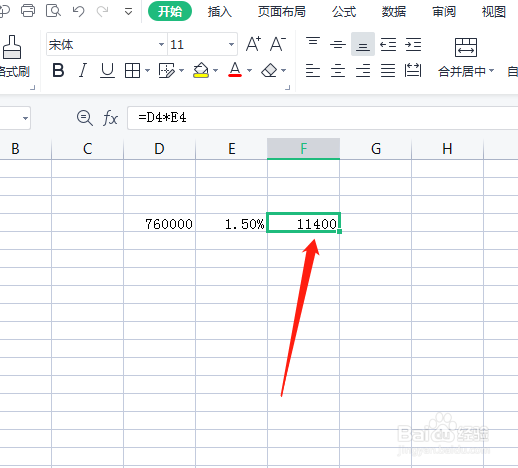The height and width of the screenshot is (468, 518).
Task: Expand the borders dropdown arrow
Action: [x=147, y=71]
